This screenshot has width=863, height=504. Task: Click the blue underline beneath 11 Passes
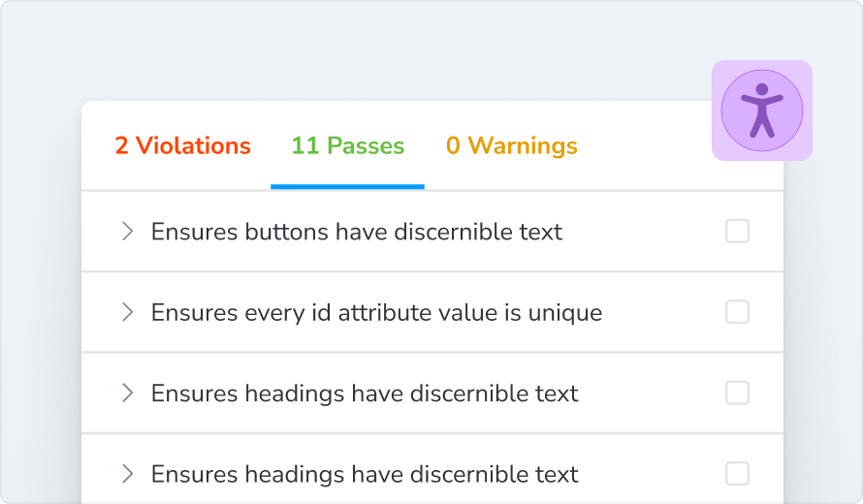pos(347,186)
